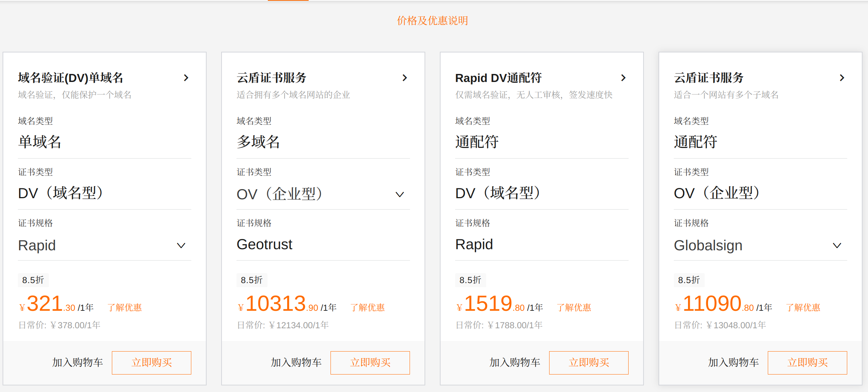Image resolution: width=868 pixels, height=392 pixels.
Task: Click 立即购买 on the 单域名 card
Action: 151,362
